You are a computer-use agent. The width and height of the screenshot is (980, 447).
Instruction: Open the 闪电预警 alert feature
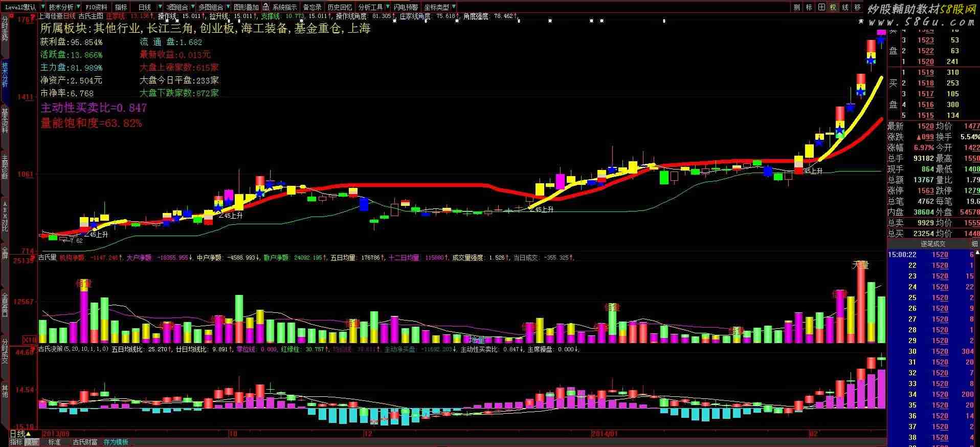(406, 7)
